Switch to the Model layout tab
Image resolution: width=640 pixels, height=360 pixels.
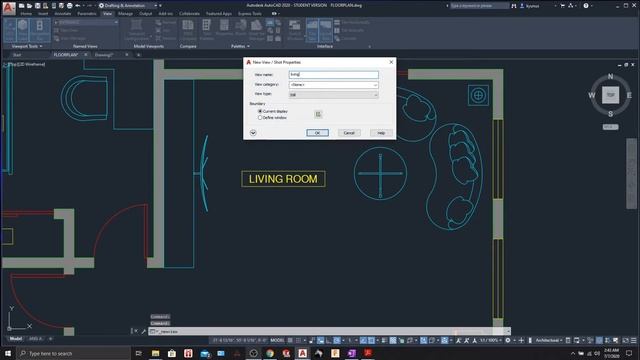[16, 339]
